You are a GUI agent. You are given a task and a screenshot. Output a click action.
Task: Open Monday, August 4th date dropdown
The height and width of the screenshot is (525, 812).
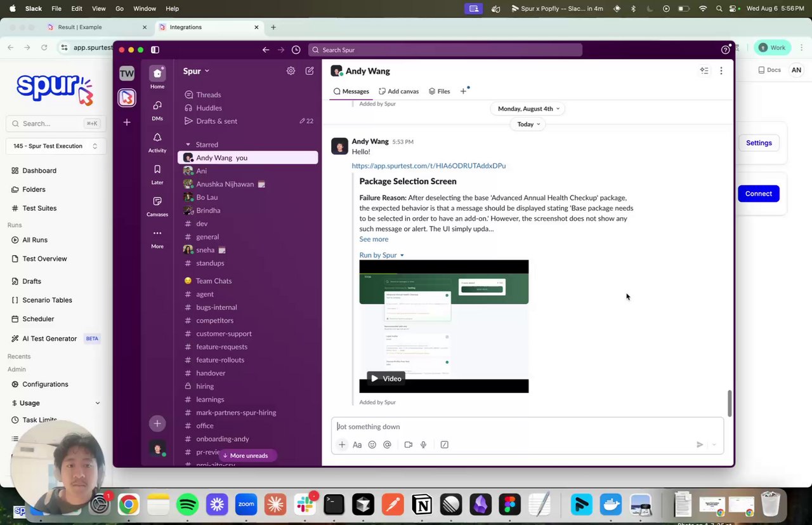coord(528,109)
